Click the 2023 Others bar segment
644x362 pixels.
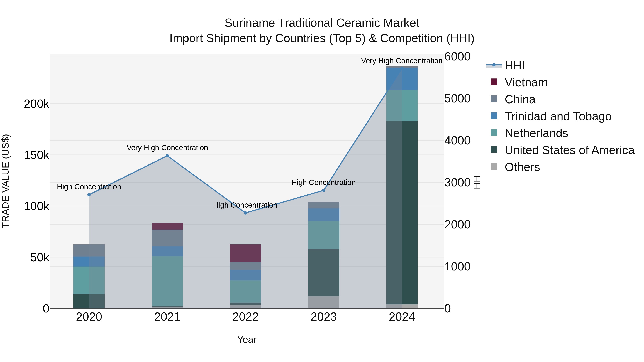(324, 302)
